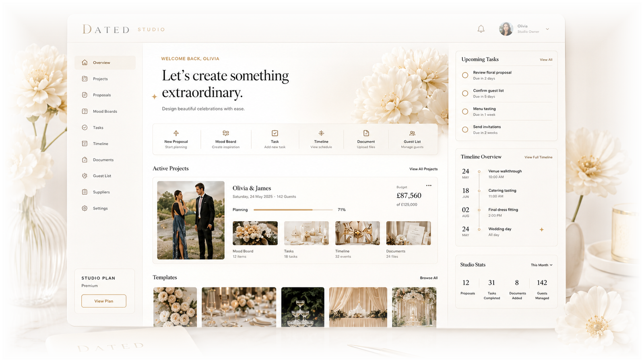
Task: Click the £87,560 budget value
Action: [x=409, y=195]
